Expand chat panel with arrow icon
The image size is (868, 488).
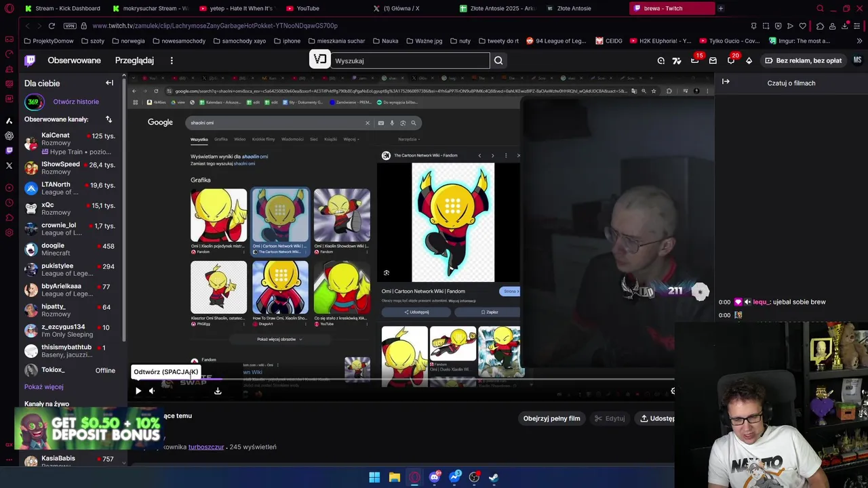[x=726, y=82]
